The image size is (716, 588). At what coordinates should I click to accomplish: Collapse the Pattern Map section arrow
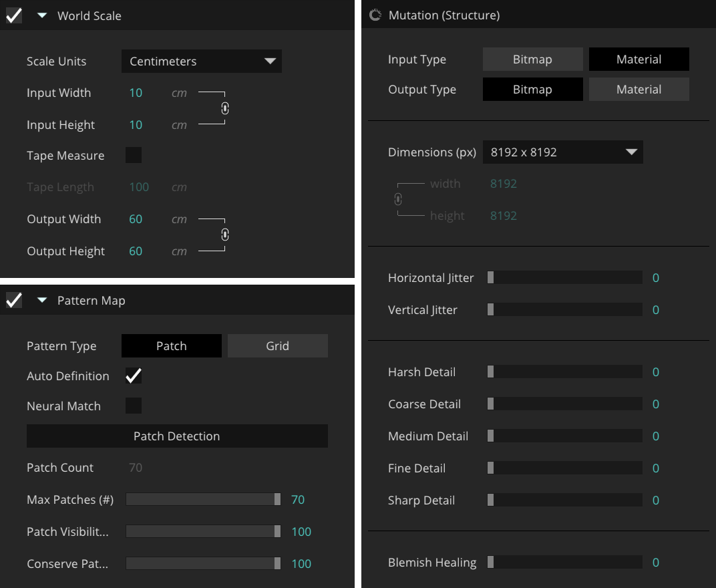tap(42, 300)
